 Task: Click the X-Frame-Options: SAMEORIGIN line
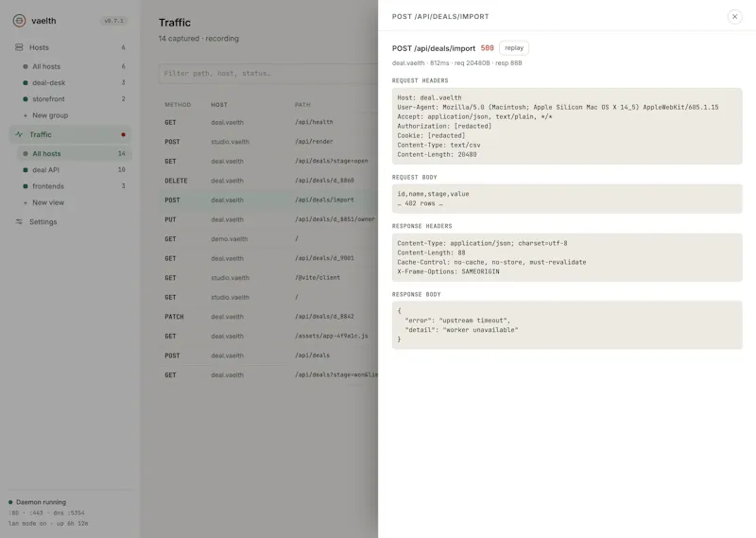tap(448, 271)
